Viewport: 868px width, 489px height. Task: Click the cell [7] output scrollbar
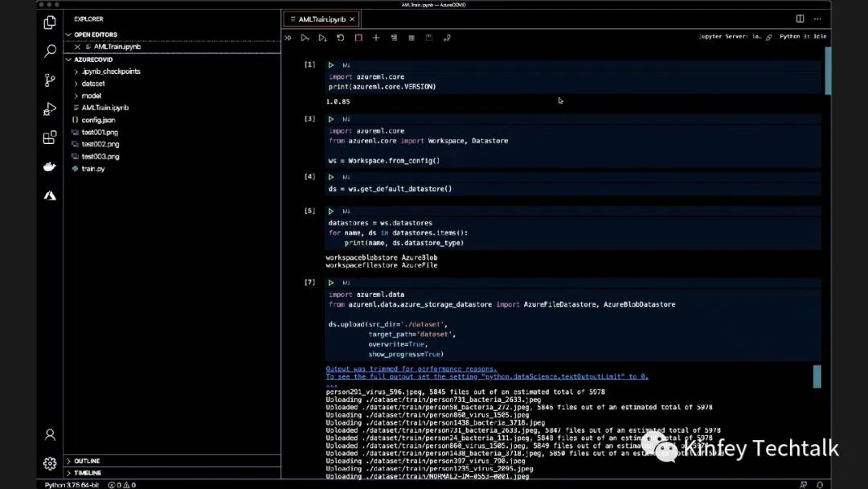pos(817,376)
